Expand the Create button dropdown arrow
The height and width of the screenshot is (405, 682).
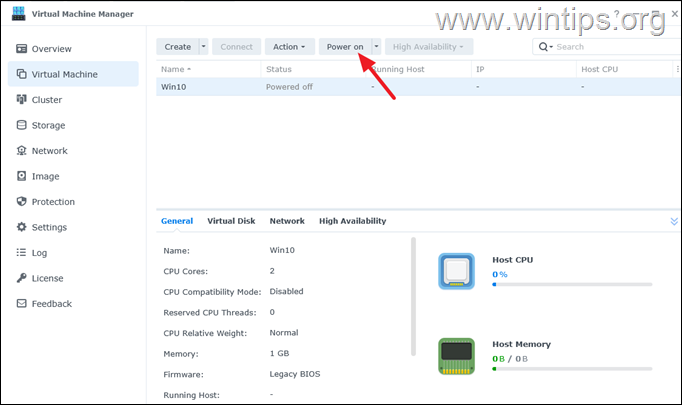tap(203, 47)
